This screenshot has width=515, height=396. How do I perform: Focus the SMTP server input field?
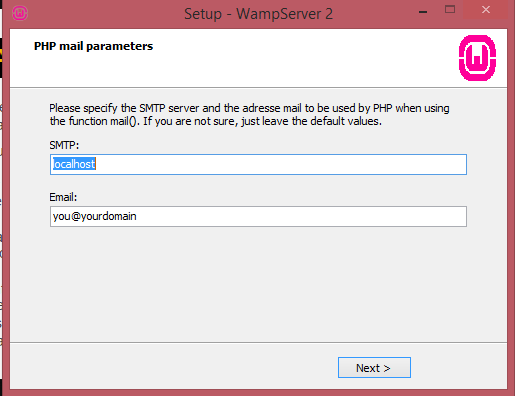[258, 164]
